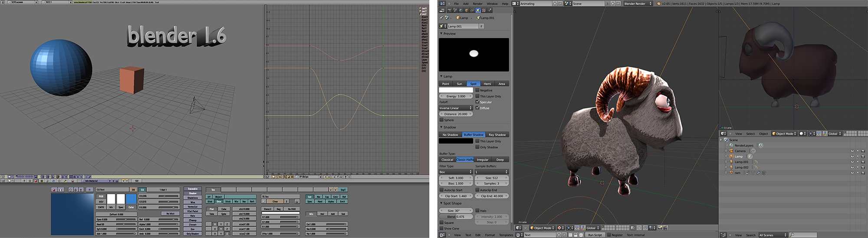The height and width of the screenshot is (238, 868).
Task: Open the Object Constraints properties tab icon
Action: (472, 10)
